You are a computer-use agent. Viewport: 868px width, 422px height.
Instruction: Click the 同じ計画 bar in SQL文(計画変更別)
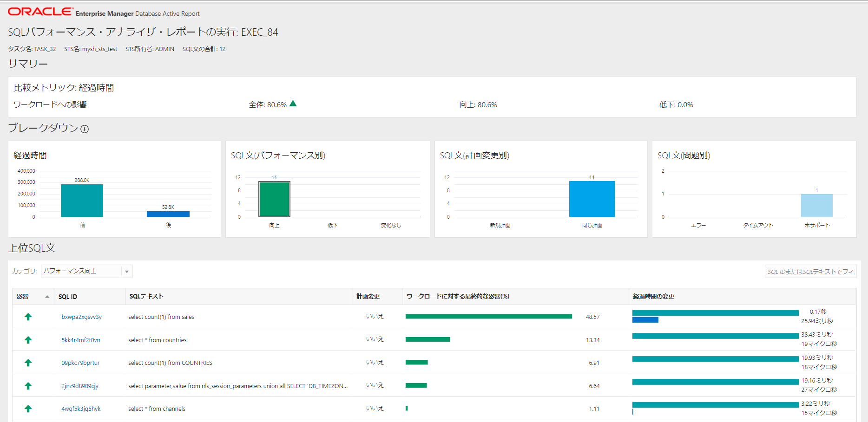coord(592,199)
